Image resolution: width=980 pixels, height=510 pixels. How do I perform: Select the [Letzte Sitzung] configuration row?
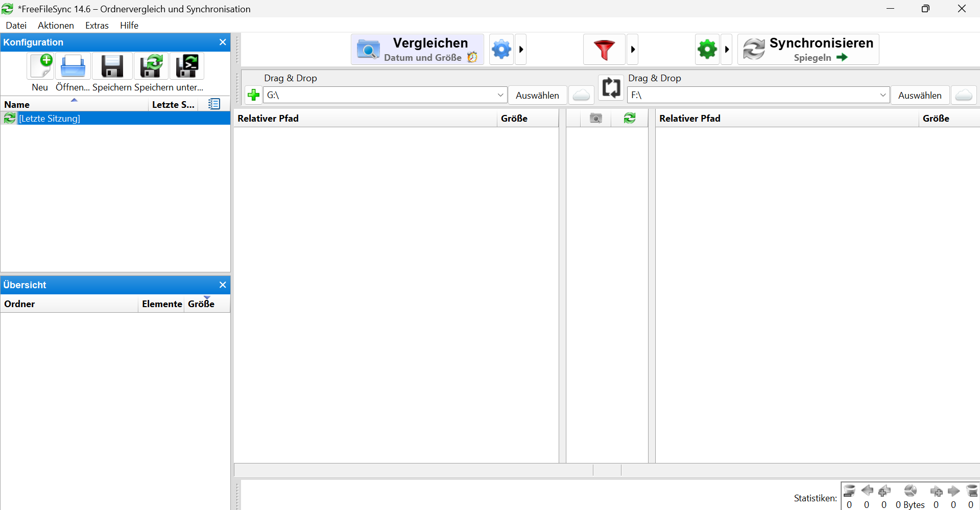pyautogui.click(x=115, y=119)
